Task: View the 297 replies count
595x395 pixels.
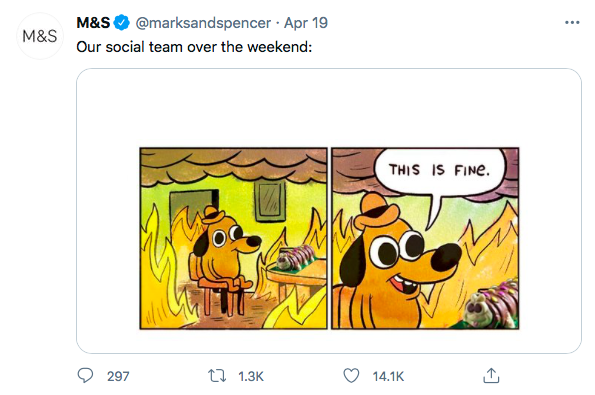Action: click(118, 376)
